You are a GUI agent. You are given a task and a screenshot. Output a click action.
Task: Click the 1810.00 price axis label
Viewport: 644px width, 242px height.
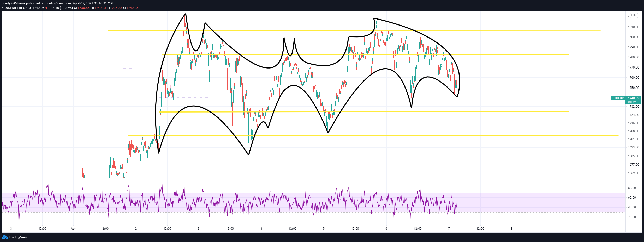[x=634, y=27]
